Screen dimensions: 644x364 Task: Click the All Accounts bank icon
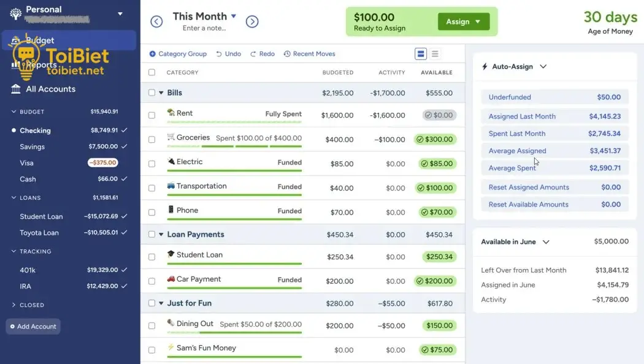(15, 89)
